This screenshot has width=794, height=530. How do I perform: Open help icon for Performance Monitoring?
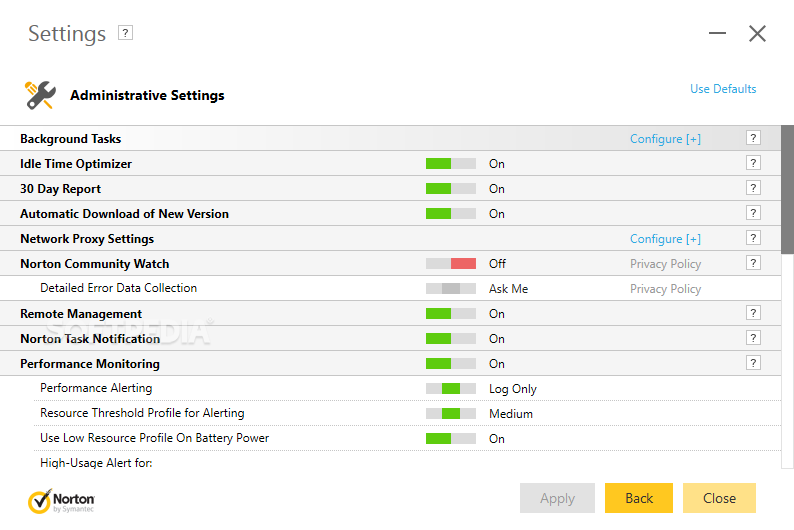pyautogui.click(x=753, y=363)
